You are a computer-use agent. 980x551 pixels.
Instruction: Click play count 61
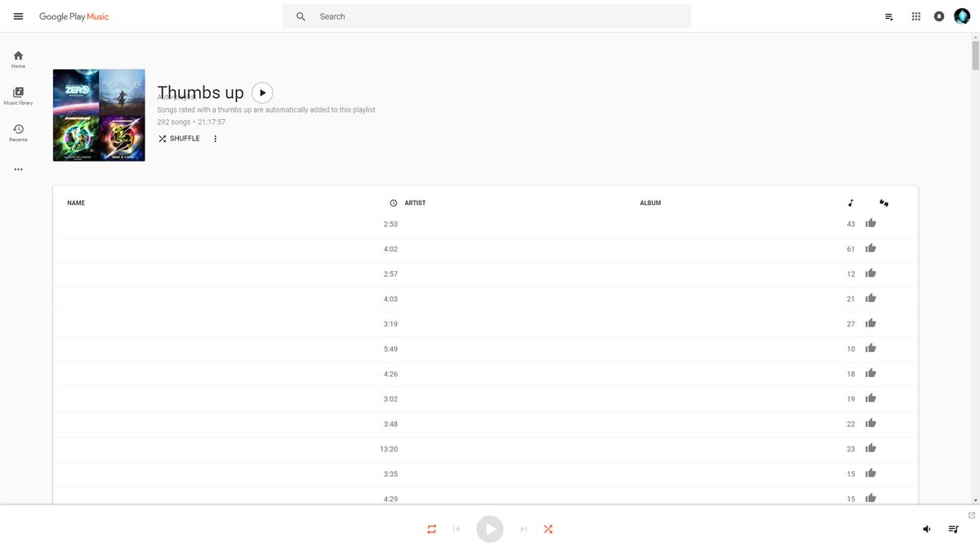tap(851, 249)
